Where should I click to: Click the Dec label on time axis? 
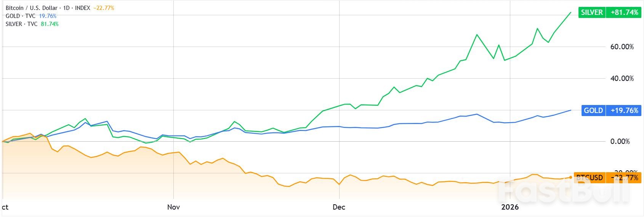click(x=339, y=207)
